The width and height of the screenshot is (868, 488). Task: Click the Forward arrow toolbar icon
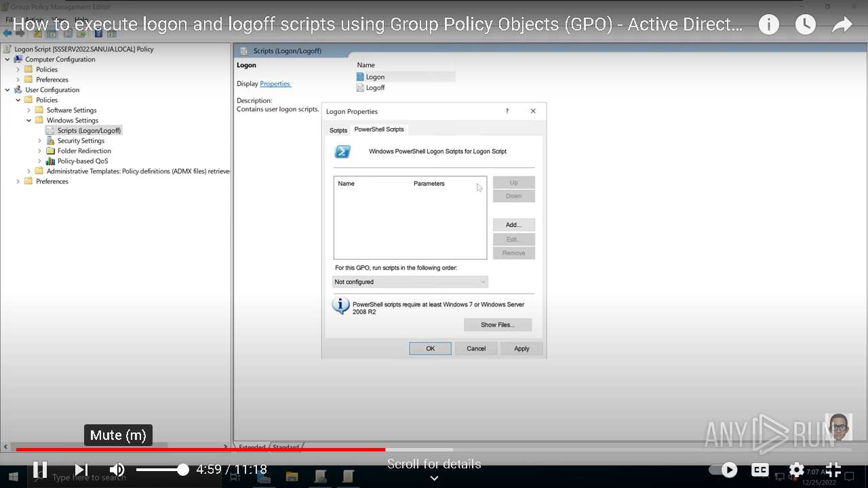click(x=20, y=33)
